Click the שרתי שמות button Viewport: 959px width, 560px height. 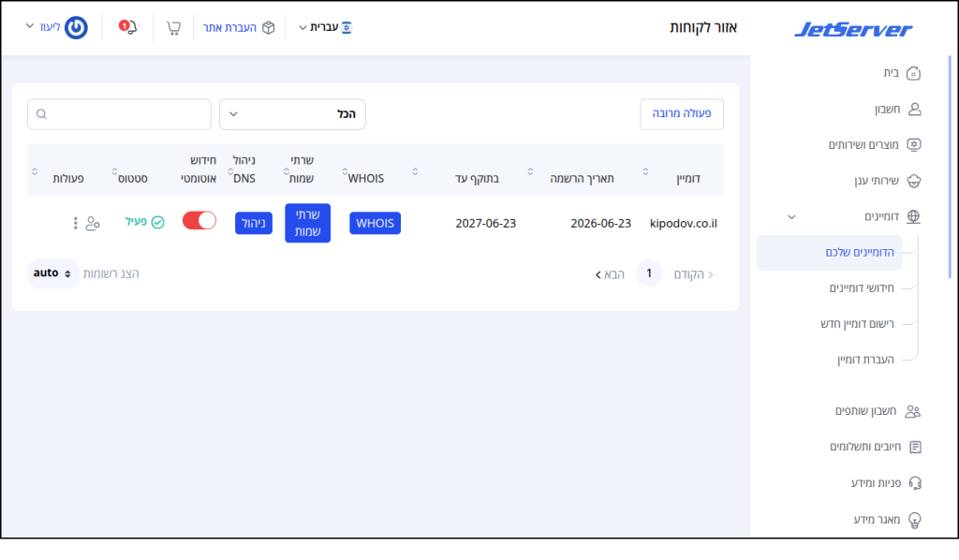pos(307,223)
